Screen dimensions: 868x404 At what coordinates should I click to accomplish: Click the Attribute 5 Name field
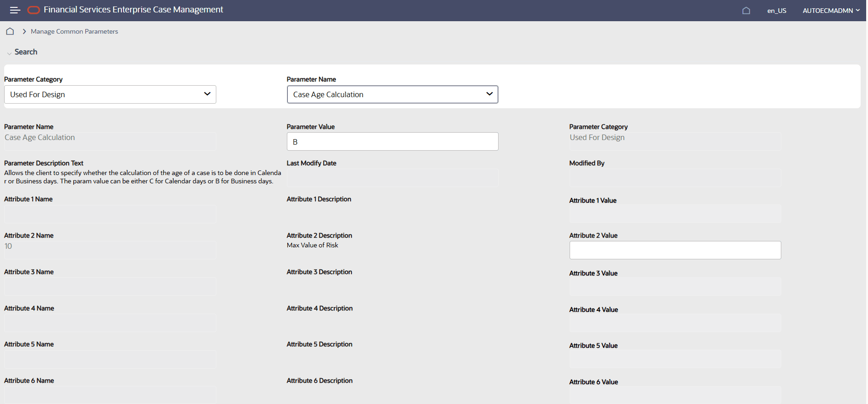[x=110, y=359]
